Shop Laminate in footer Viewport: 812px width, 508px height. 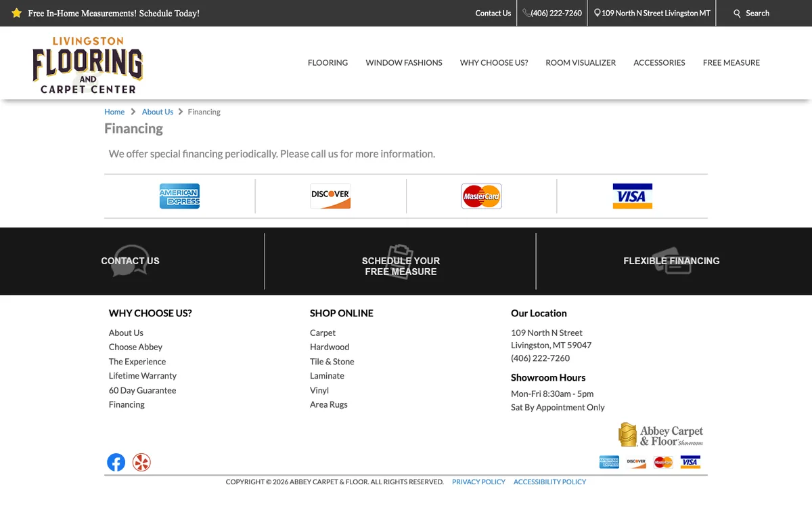pos(327,376)
